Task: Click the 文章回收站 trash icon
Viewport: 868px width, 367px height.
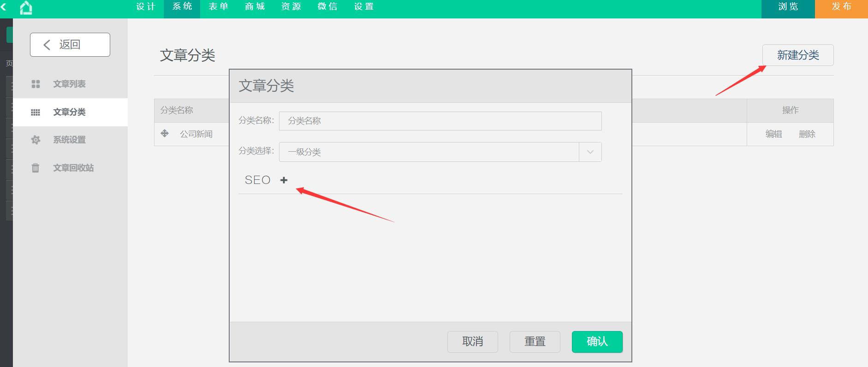Action: tap(36, 168)
